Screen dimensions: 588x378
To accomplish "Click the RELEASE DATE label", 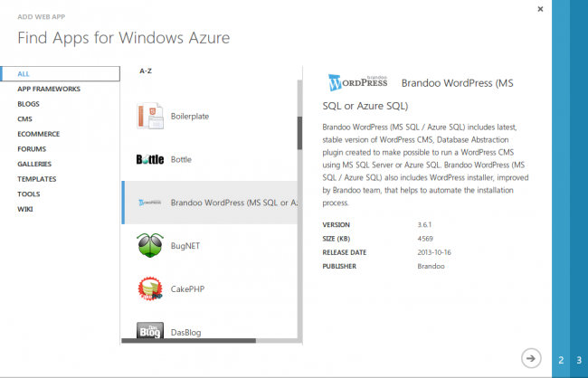I will (345, 252).
